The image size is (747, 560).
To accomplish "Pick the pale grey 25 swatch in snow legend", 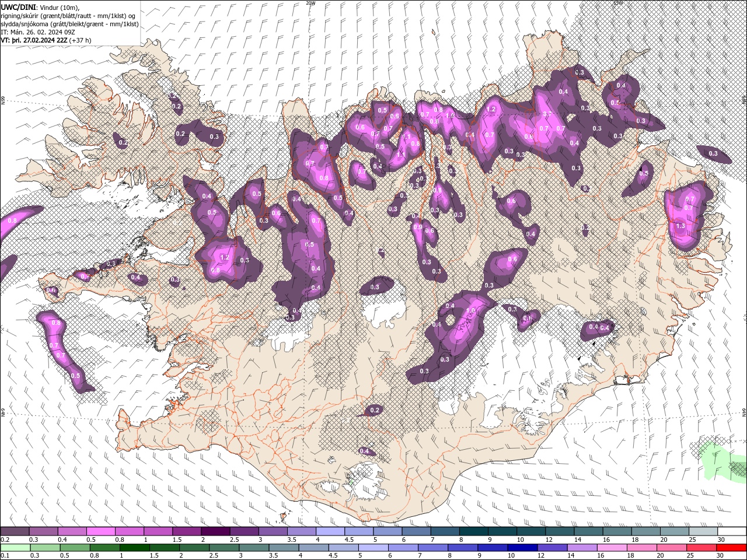I will pos(703,531).
